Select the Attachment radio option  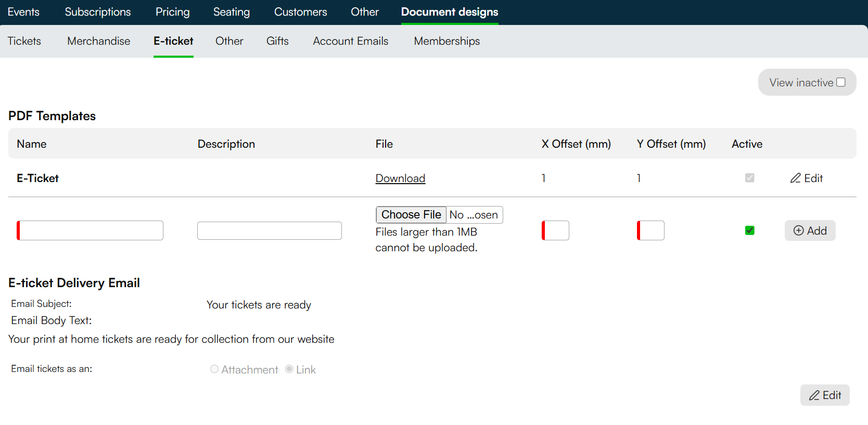pos(214,369)
